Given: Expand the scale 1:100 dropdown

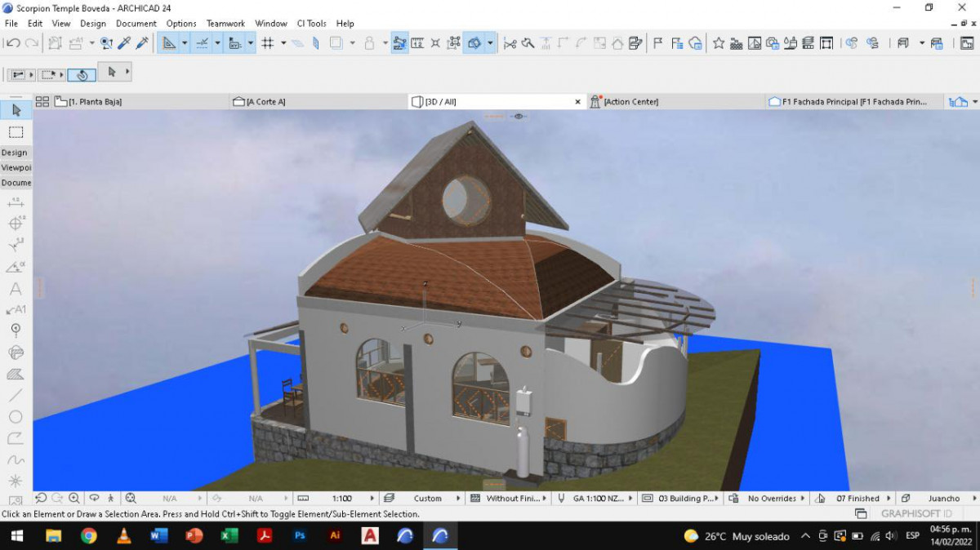Looking at the screenshot, I should point(372,498).
